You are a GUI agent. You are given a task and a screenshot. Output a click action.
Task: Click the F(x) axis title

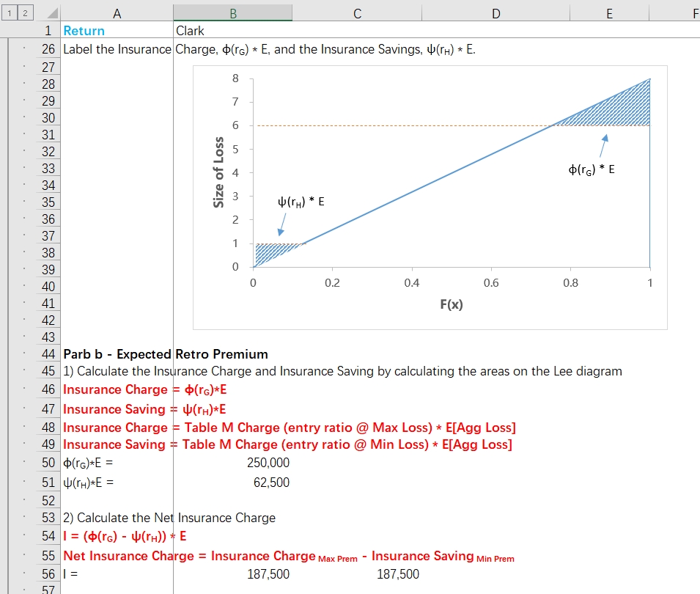452,304
